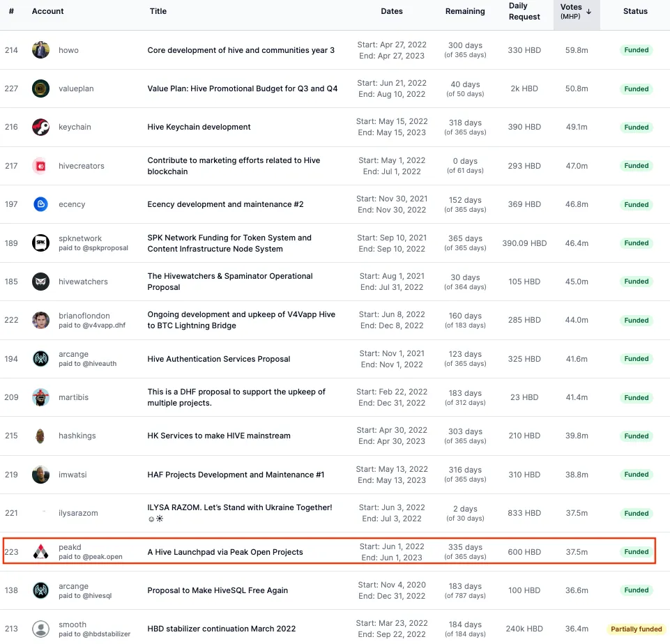670x644 pixels.
Task: Click the 'ilysarazom' account name
Action: [78, 513]
